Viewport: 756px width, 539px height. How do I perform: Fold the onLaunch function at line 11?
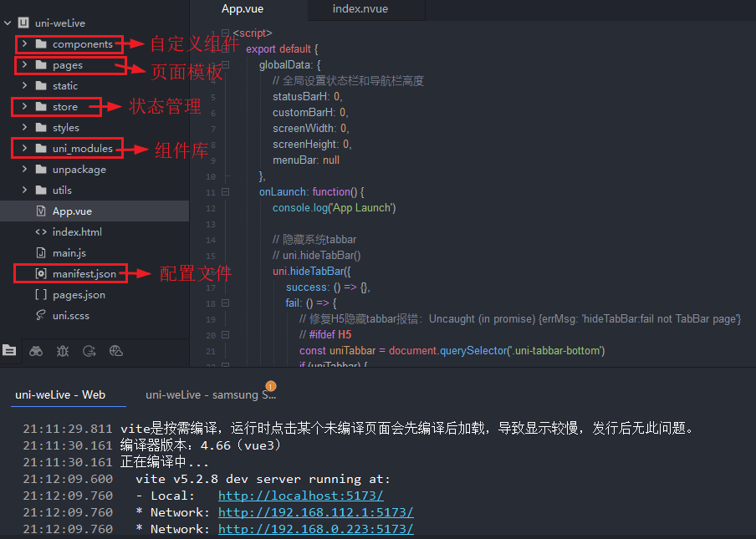pos(225,191)
